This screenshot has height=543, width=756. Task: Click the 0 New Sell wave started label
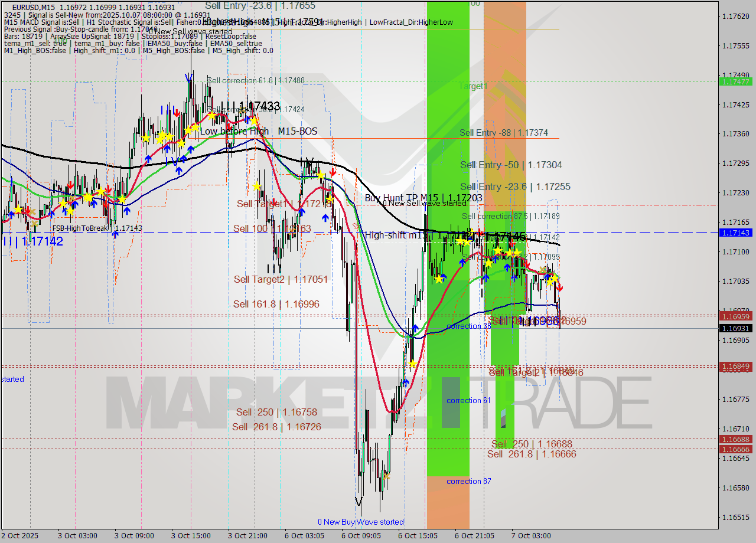click(x=424, y=203)
